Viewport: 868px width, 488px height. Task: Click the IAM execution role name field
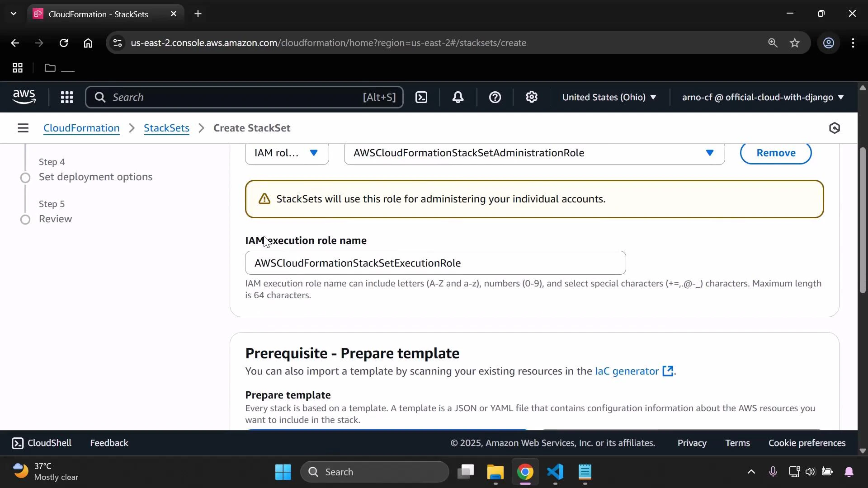tap(434, 263)
